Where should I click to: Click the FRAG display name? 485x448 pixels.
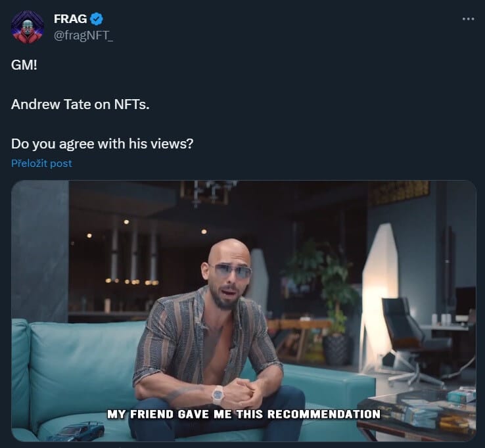pyautogui.click(x=70, y=19)
